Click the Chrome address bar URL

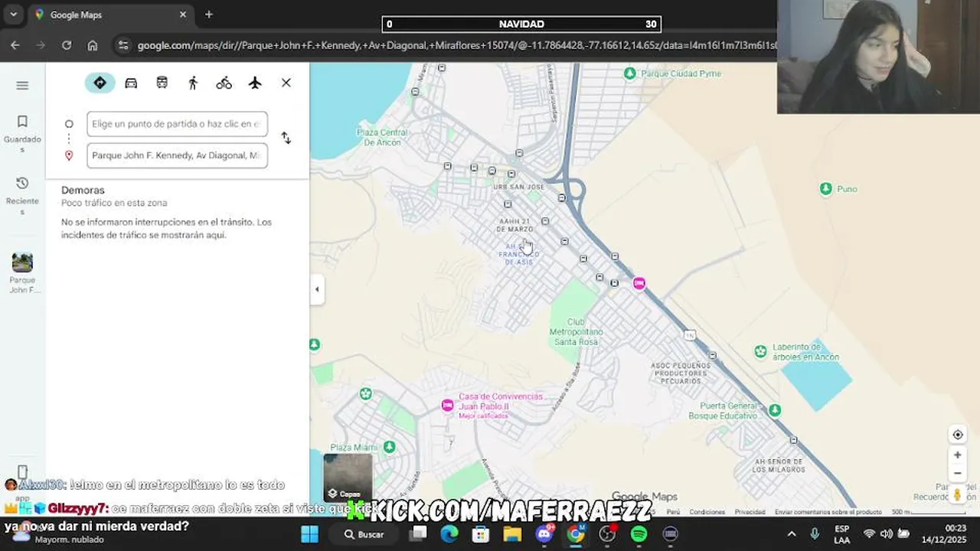point(456,45)
